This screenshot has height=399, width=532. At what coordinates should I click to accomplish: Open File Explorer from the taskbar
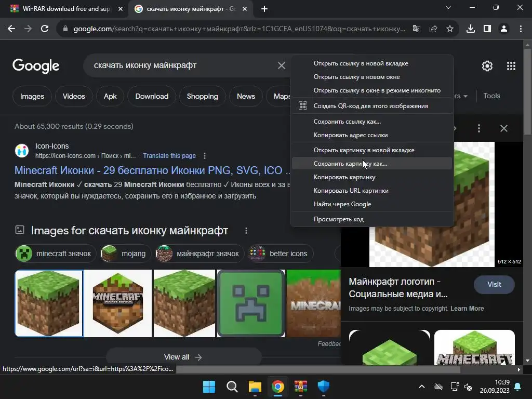[x=255, y=387]
